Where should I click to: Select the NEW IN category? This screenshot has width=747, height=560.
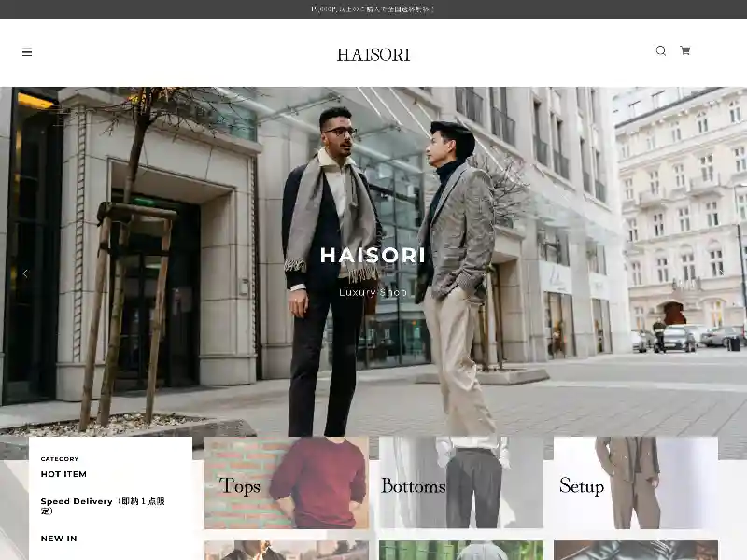coord(58,538)
